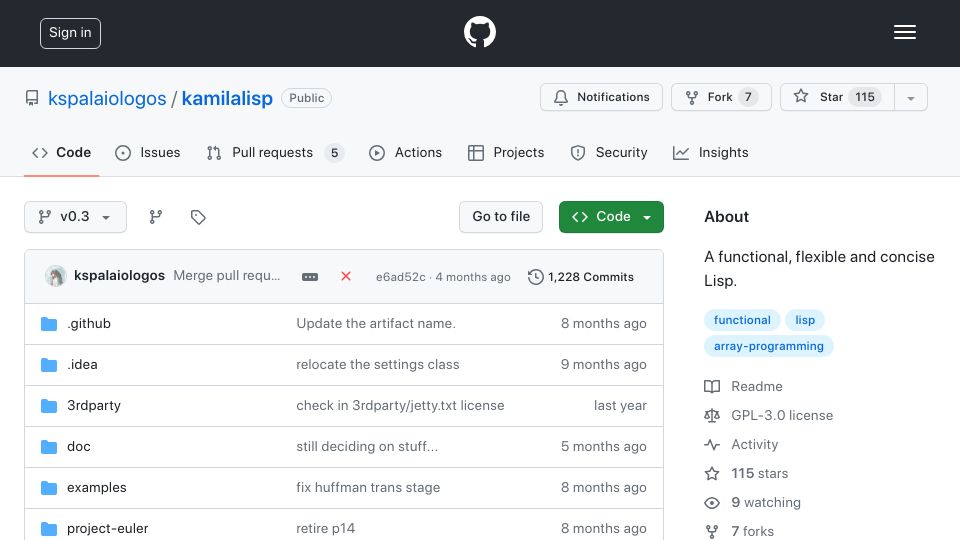Open 'relocate the settings class' commit
Viewport: 960px width, 540px height.
click(378, 364)
